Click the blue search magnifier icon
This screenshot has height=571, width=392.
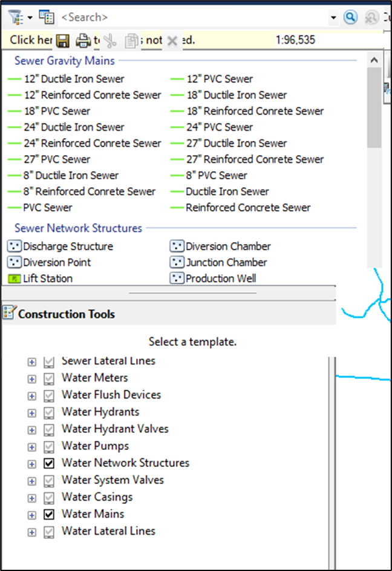(350, 17)
